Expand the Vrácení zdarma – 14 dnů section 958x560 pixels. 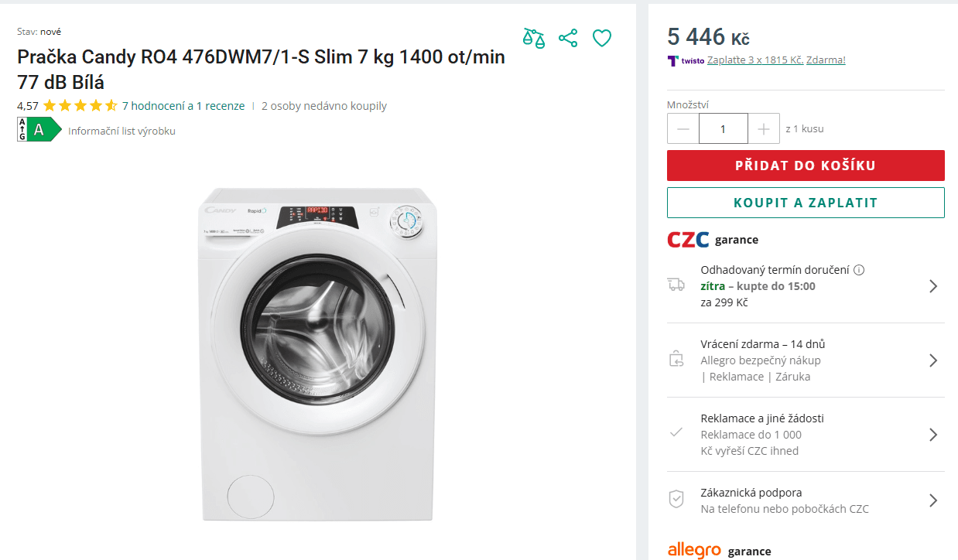[932, 360]
